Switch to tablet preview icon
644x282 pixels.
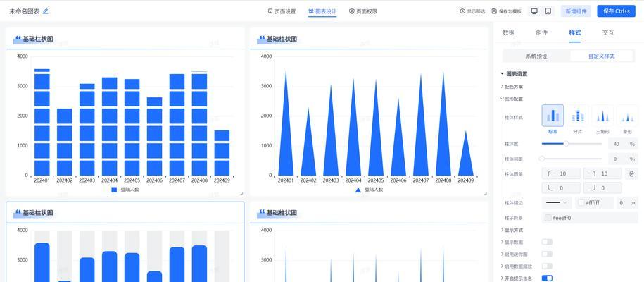[x=548, y=11]
